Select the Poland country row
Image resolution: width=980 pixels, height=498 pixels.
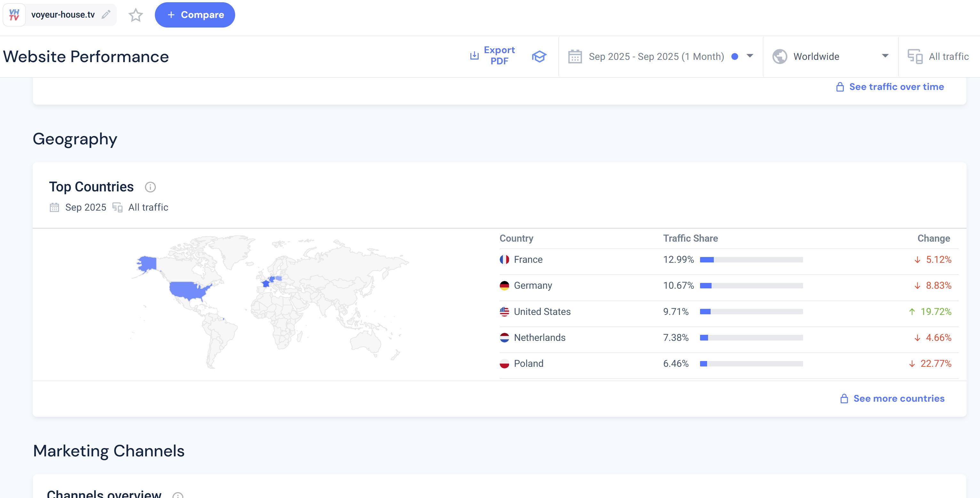pos(529,363)
